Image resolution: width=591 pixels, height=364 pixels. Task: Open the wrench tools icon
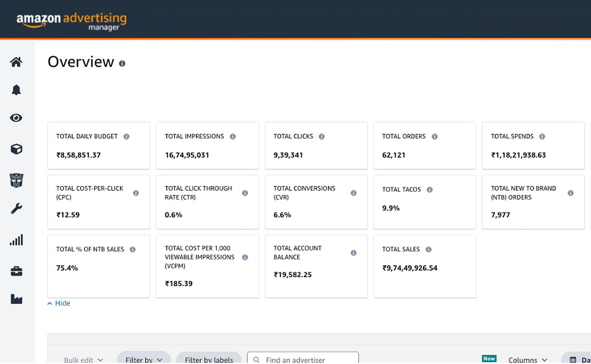pos(16,209)
